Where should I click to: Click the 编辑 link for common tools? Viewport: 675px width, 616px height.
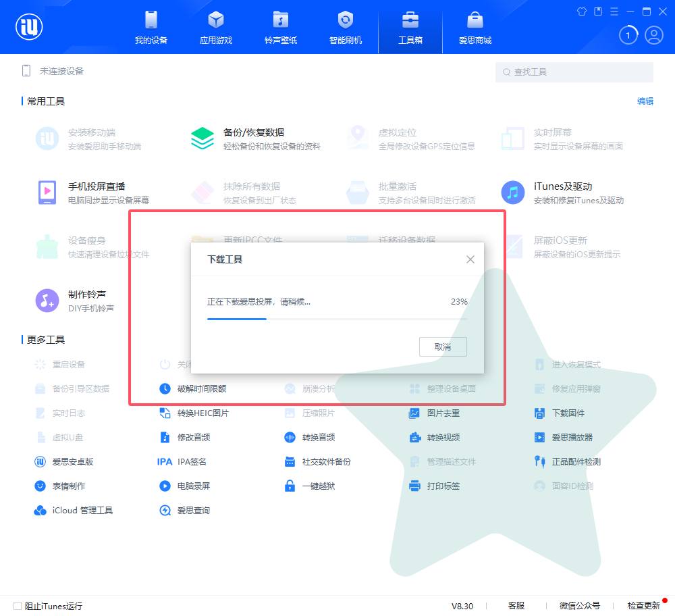click(645, 101)
